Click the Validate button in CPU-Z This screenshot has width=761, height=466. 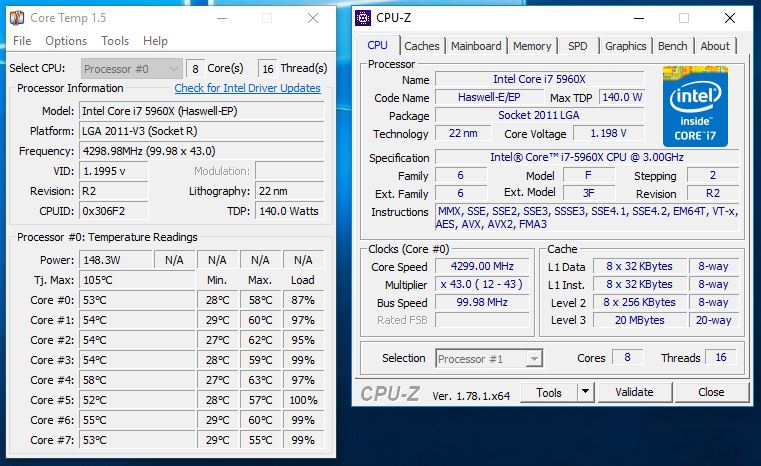pos(634,392)
